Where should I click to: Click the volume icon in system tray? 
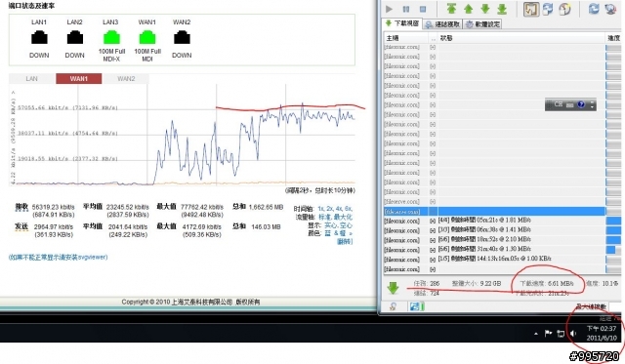573,334
